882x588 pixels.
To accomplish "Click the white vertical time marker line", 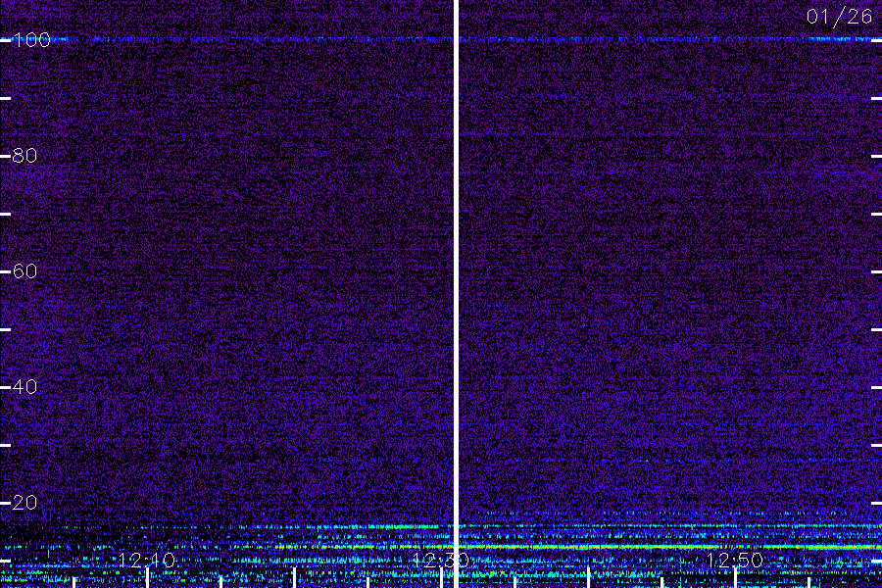I will (x=456, y=294).
